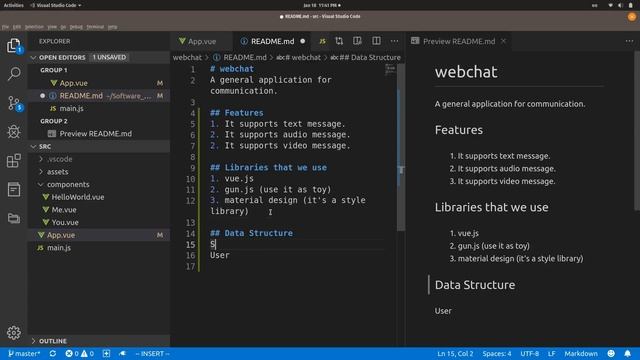Click the status bar icon before INSERT

(122, 353)
